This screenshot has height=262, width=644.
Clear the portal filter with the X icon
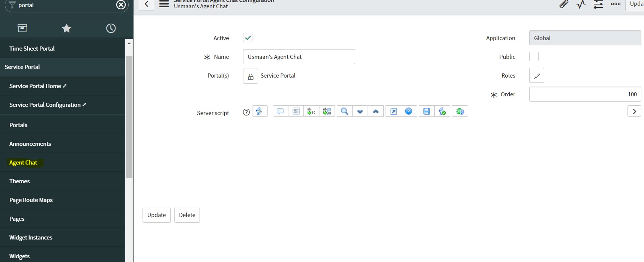pyautogui.click(x=121, y=4)
